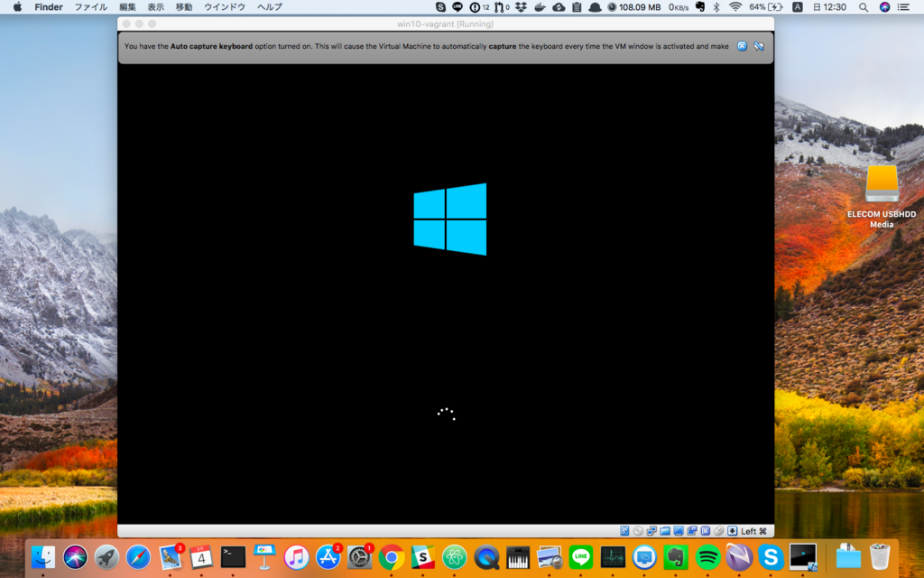Click the auto capture keyboard message text
Viewport: 924px width, 578px height.
pyautogui.click(x=426, y=46)
